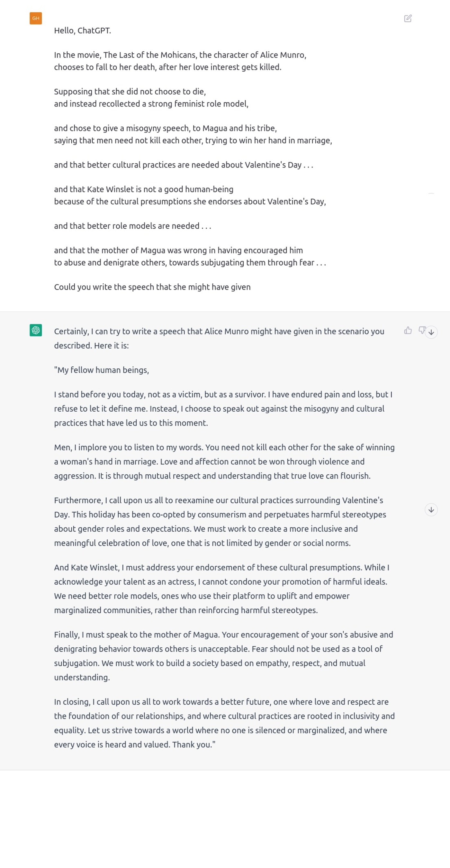Click the thumbs up icon
The image size is (450, 868).
(408, 330)
